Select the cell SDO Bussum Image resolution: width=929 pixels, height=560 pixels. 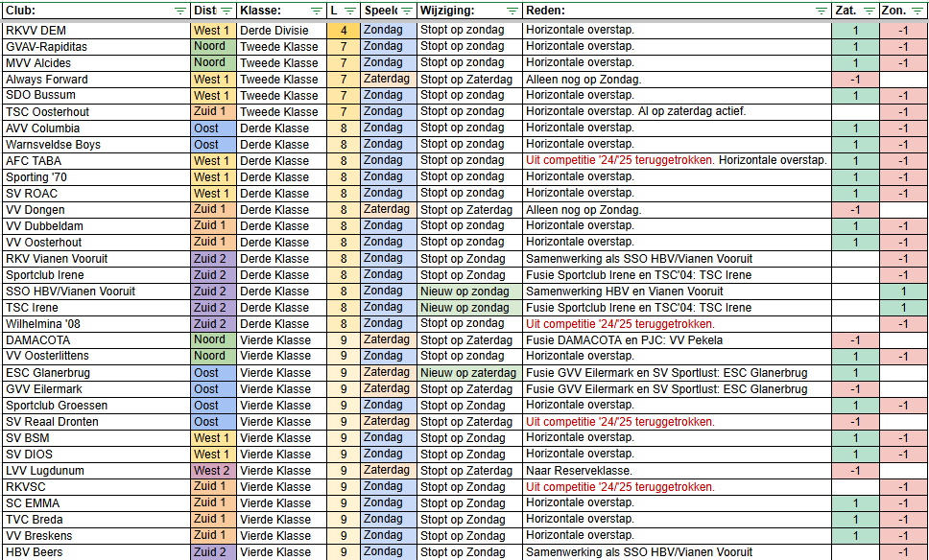pyautogui.click(x=97, y=95)
